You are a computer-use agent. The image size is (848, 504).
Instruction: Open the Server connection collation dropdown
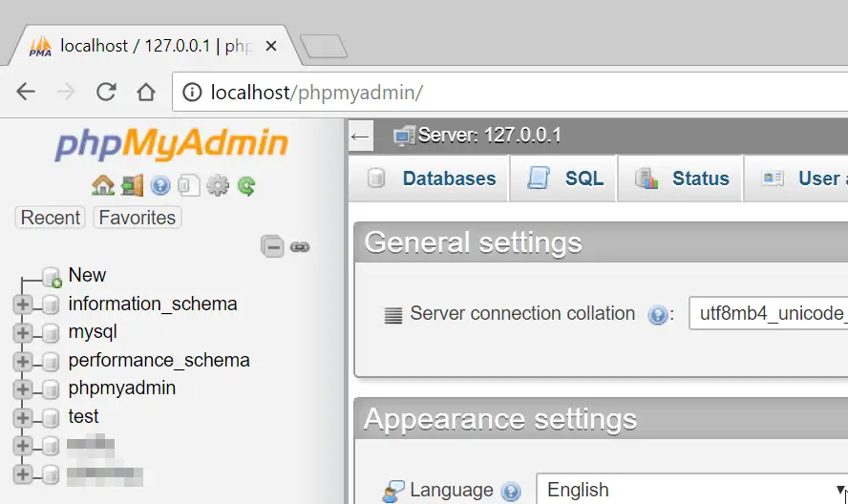point(768,313)
